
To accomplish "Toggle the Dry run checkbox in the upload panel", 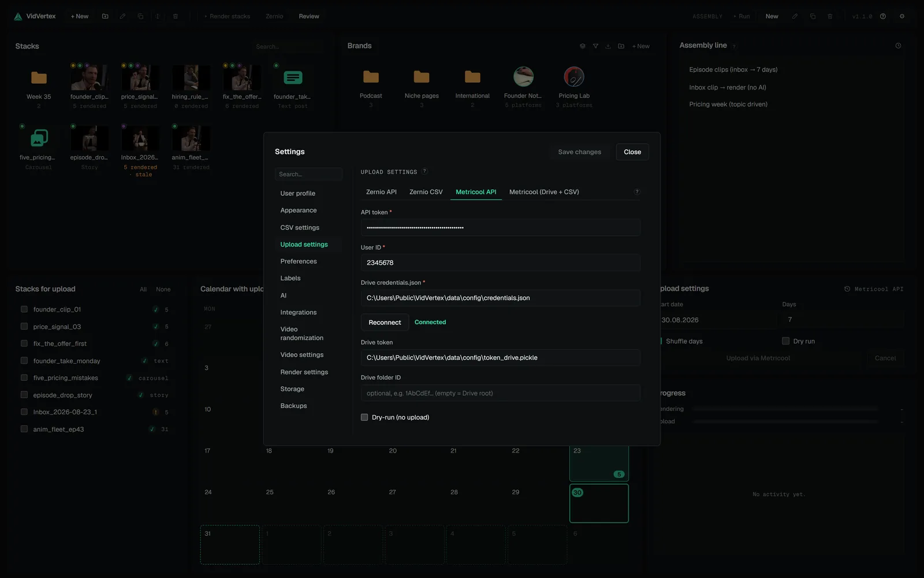I will click(785, 341).
